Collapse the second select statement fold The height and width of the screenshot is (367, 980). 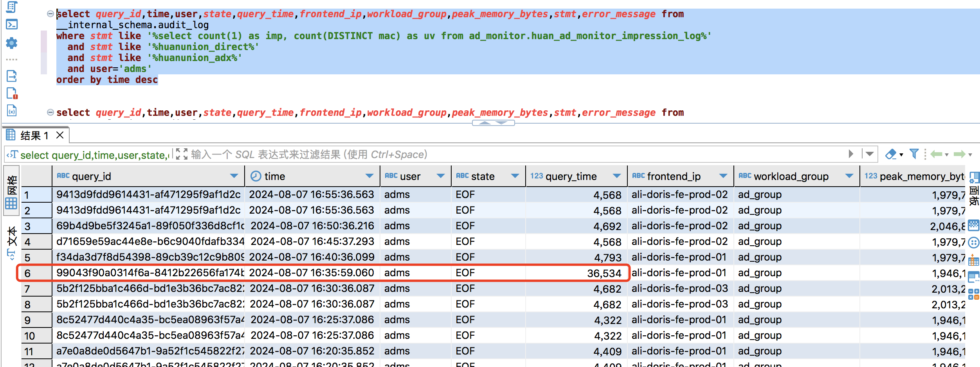(x=50, y=112)
